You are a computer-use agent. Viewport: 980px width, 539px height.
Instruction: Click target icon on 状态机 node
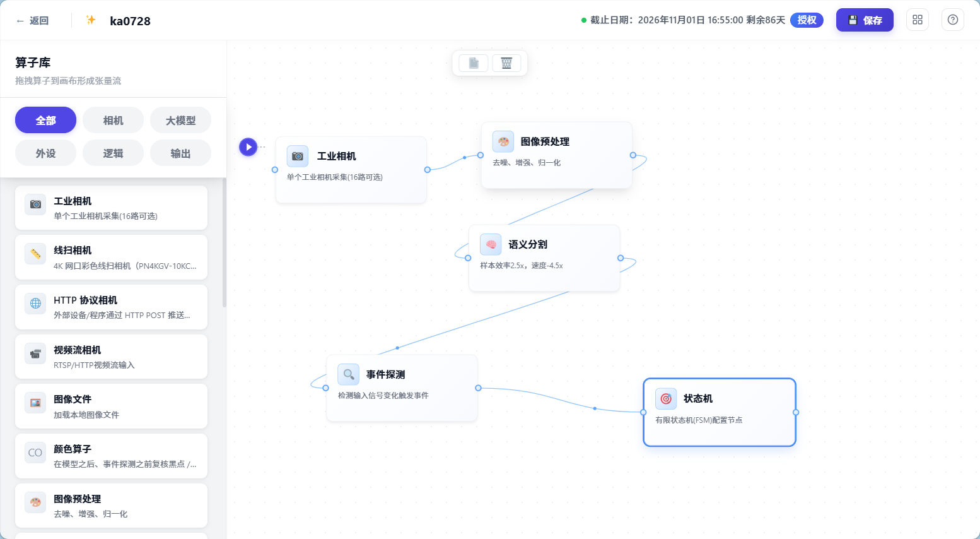pyautogui.click(x=666, y=398)
